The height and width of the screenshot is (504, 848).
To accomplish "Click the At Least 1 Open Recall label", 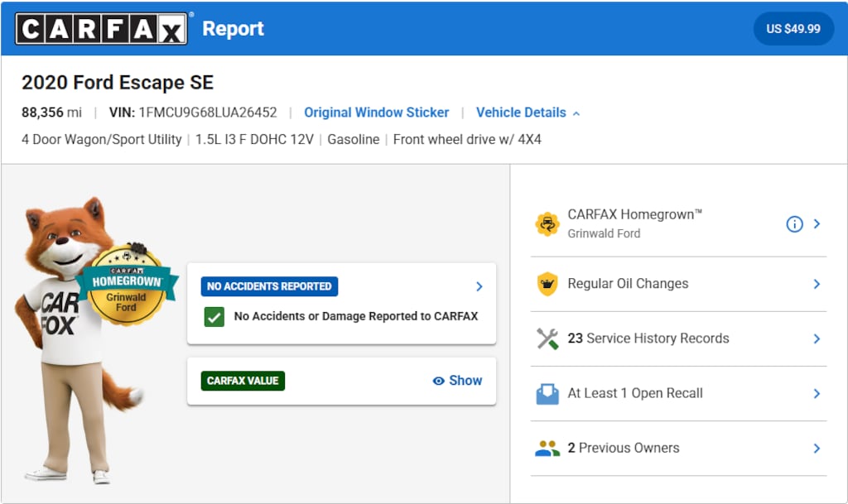I will click(x=635, y=393).
